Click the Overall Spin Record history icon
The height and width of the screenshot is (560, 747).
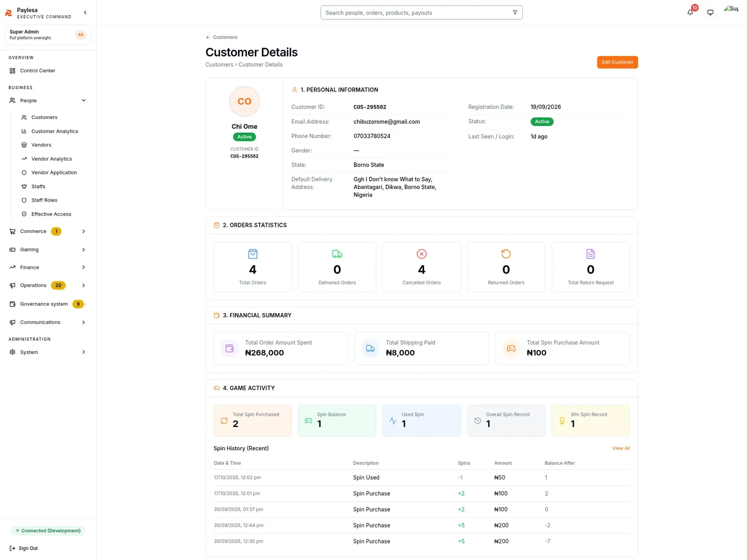coord(478,421)
